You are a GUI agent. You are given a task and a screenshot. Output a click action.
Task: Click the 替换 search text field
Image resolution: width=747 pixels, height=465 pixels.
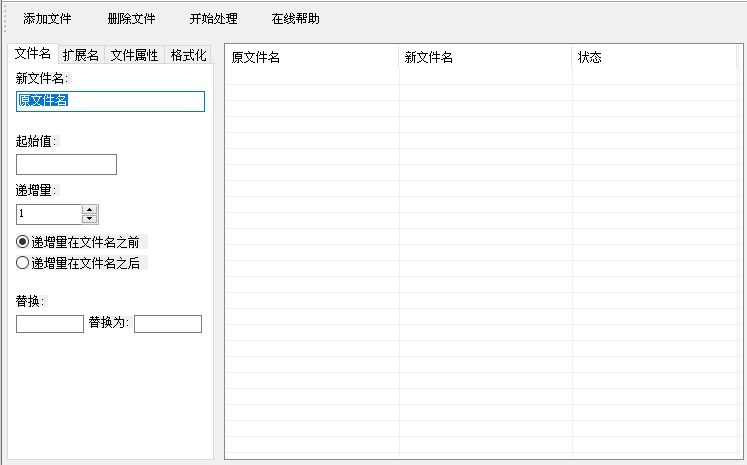click(x=50, y=324)
